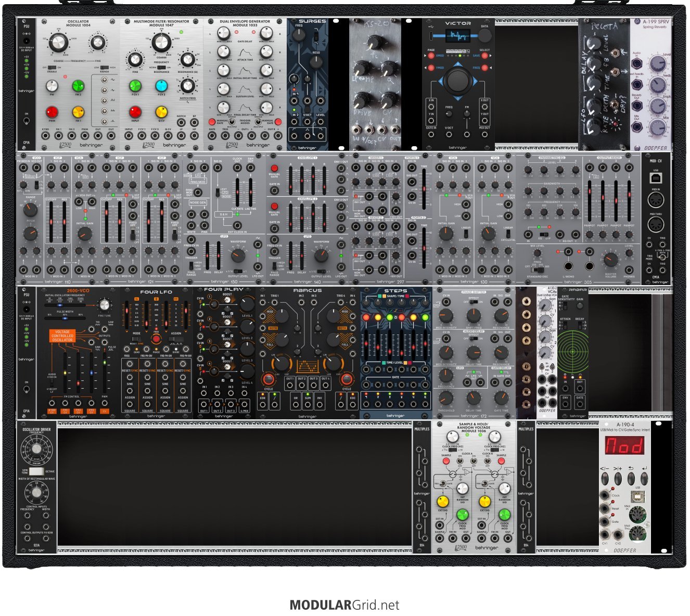Screen dimensions: 690x616
Task: Click the yellow Q CV knob on filter 1047
Action: click(x=161, y=111)
